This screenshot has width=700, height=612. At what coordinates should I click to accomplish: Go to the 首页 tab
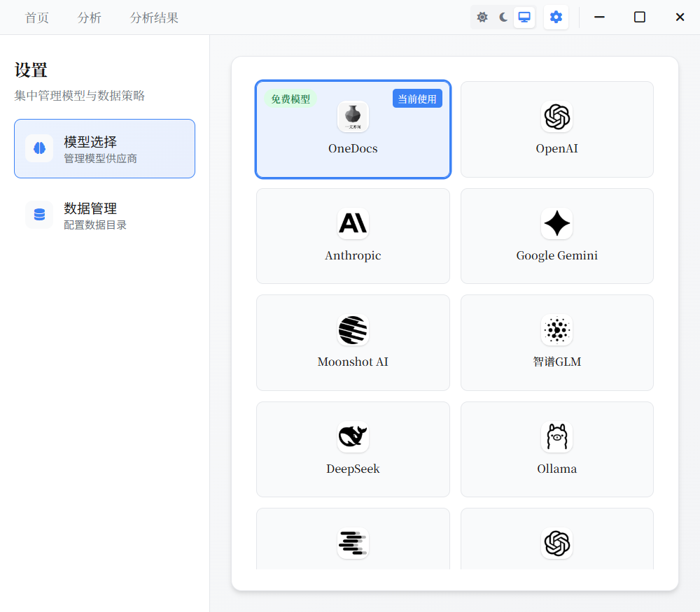(36, 18)
